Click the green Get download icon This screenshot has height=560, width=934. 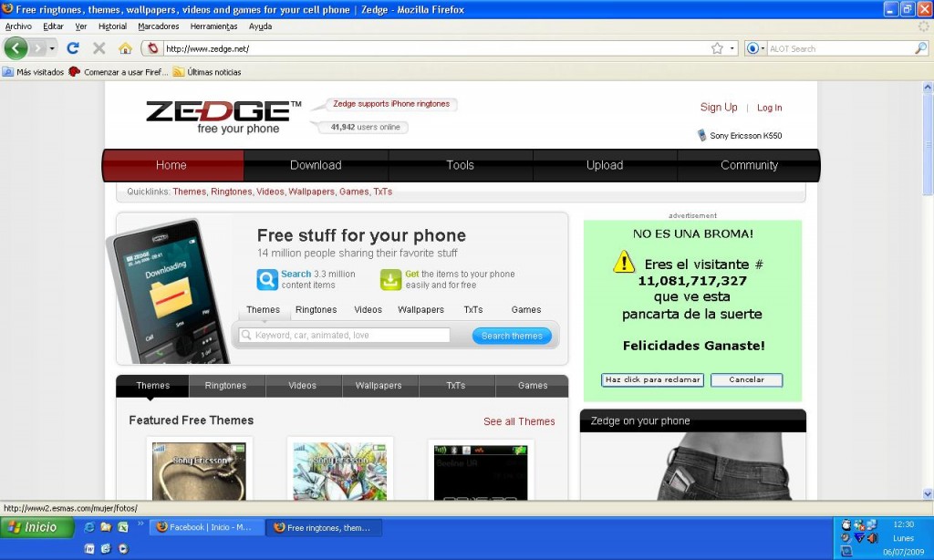point(390,279)
